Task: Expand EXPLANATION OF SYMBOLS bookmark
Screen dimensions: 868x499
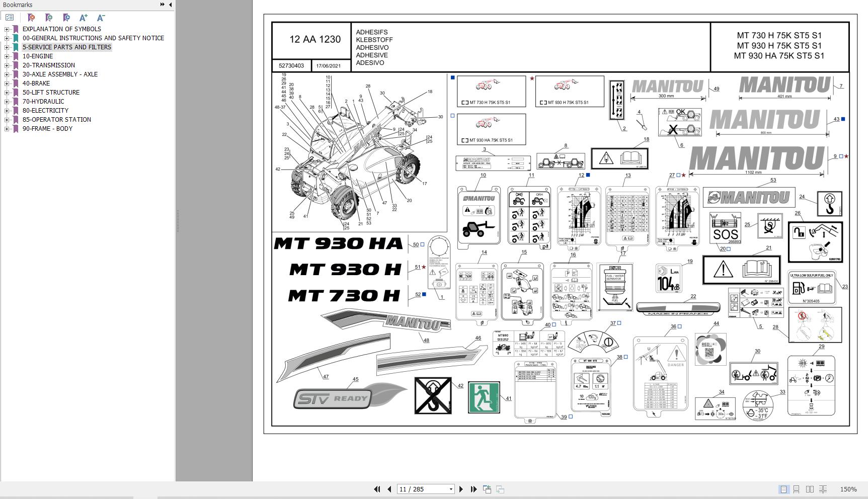Action: [7, 29]
